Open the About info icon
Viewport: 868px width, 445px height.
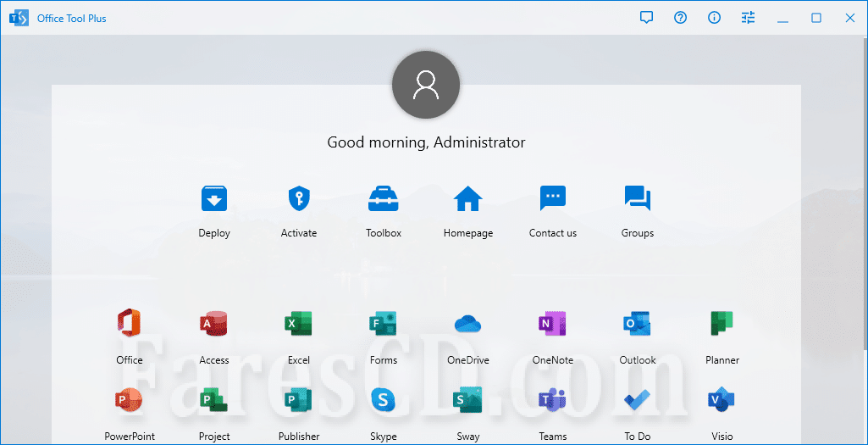714,18
